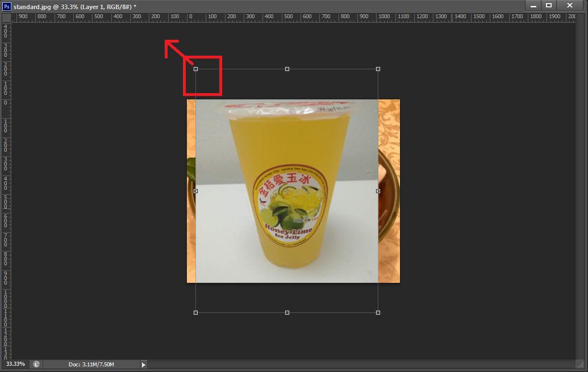Select the bottom-right transform corner handle
Image resolution: width=588 pixels, height=372 pixels.
tap(378, 312)
